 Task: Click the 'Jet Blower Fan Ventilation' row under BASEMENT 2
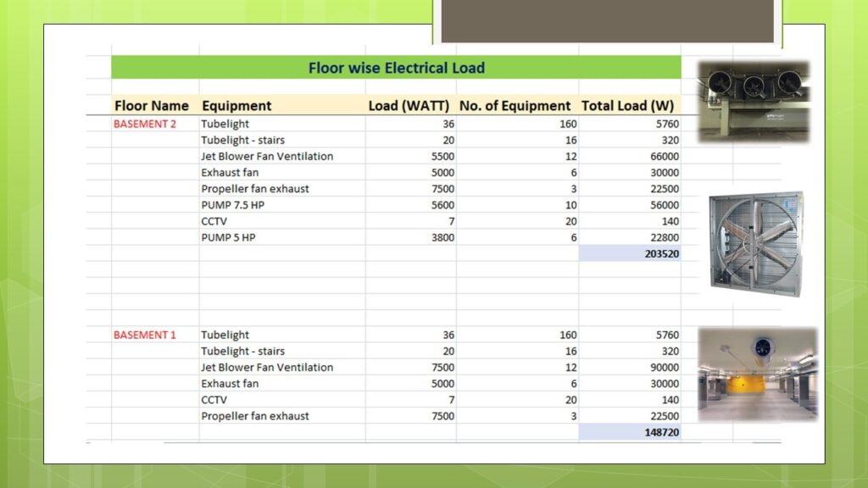(x=267, y=156)
